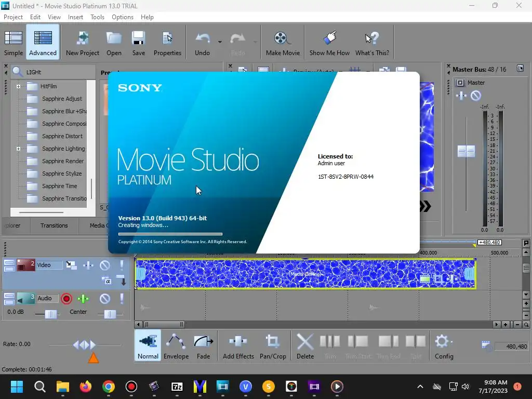Click Add Effects
This screenshot has height=399, width=532.
[x=238, y=346]
